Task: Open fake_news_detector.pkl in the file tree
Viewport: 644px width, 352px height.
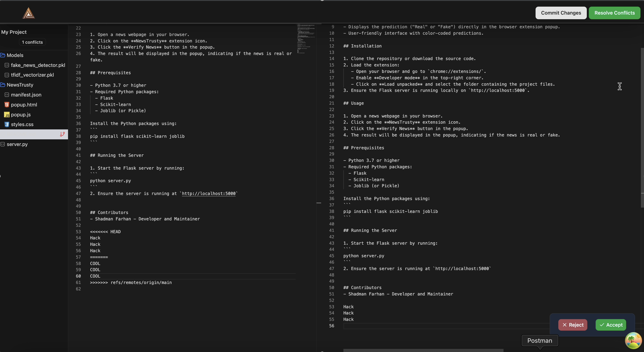Action: (x=38, y=65)
